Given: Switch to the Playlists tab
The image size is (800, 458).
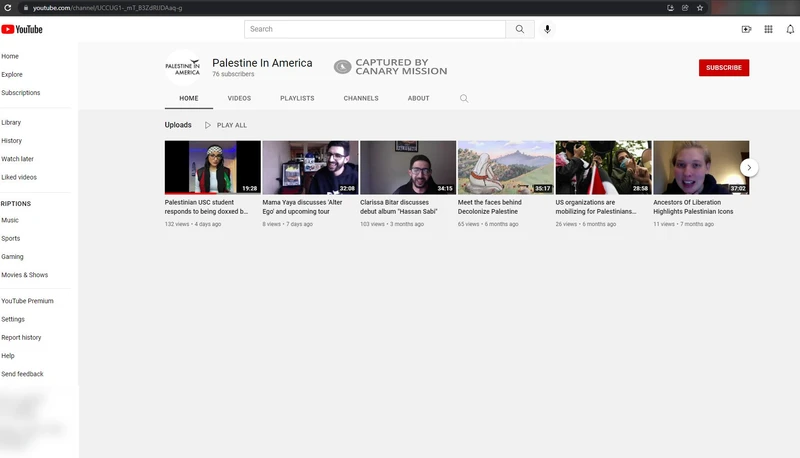Looking at the screenshot, I should (297, 98).
